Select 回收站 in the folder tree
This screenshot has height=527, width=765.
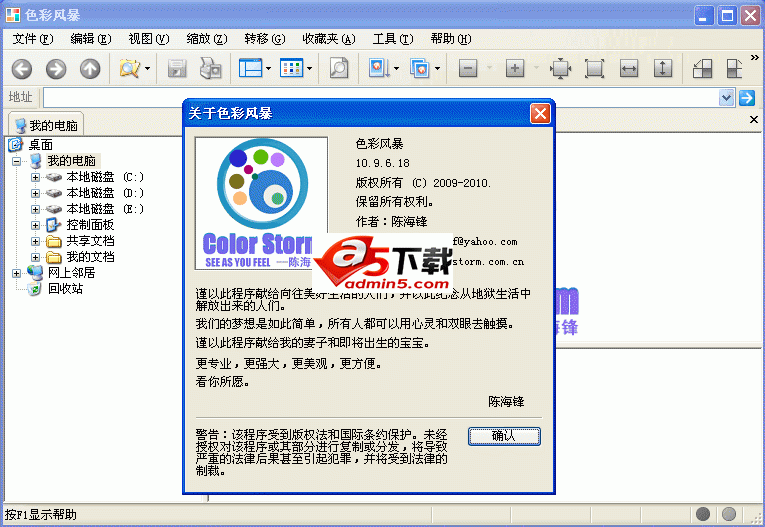pyautogui.click(x=65, y=289)
